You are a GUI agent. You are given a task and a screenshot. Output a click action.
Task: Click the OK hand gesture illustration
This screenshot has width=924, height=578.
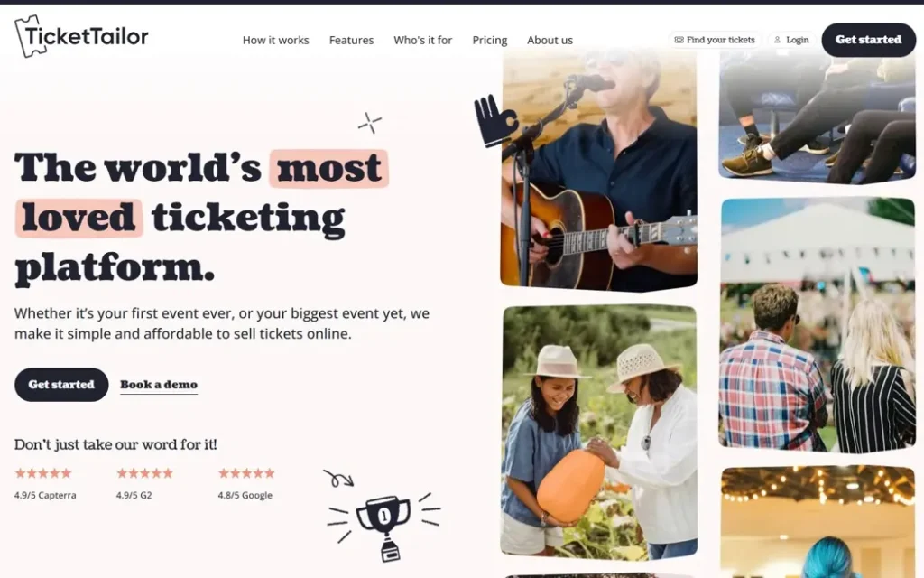click(x=495, y=121)
